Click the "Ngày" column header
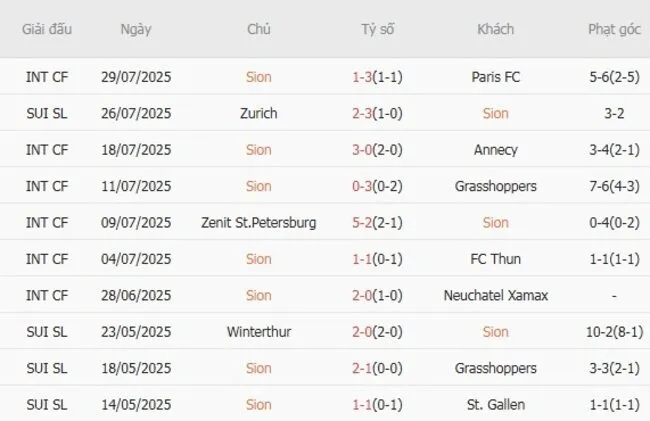 136,29
